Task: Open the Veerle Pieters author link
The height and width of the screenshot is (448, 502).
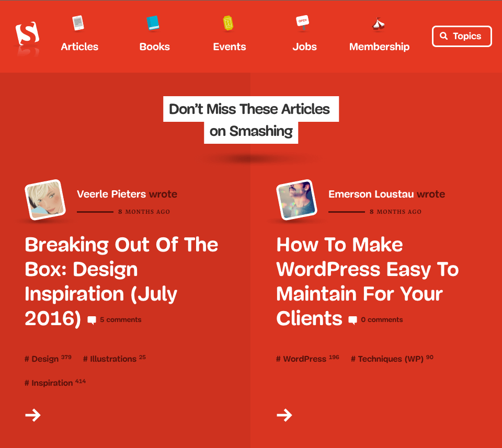Action: (111, 194)
